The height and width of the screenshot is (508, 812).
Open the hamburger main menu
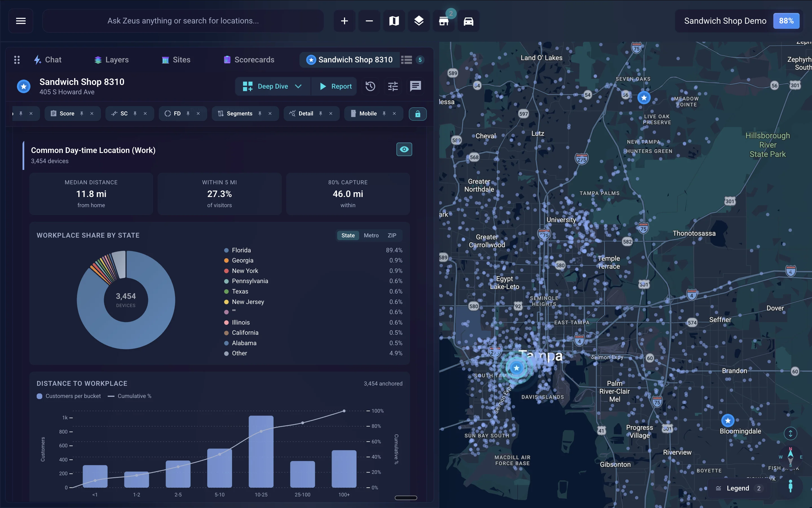click(21, 21)
